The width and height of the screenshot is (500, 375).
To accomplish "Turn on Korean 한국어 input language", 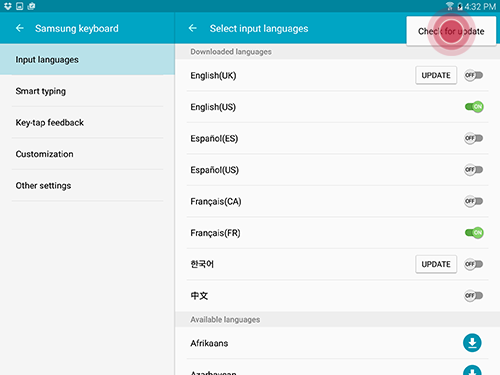I will (x=474, y=264).
